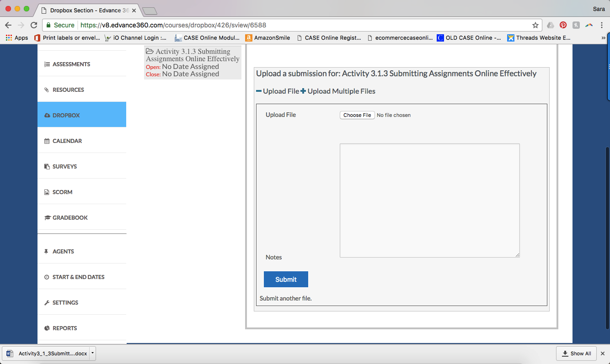Bookmark page with the star icon
Viewport: 610px width, 364px height.
535,25
